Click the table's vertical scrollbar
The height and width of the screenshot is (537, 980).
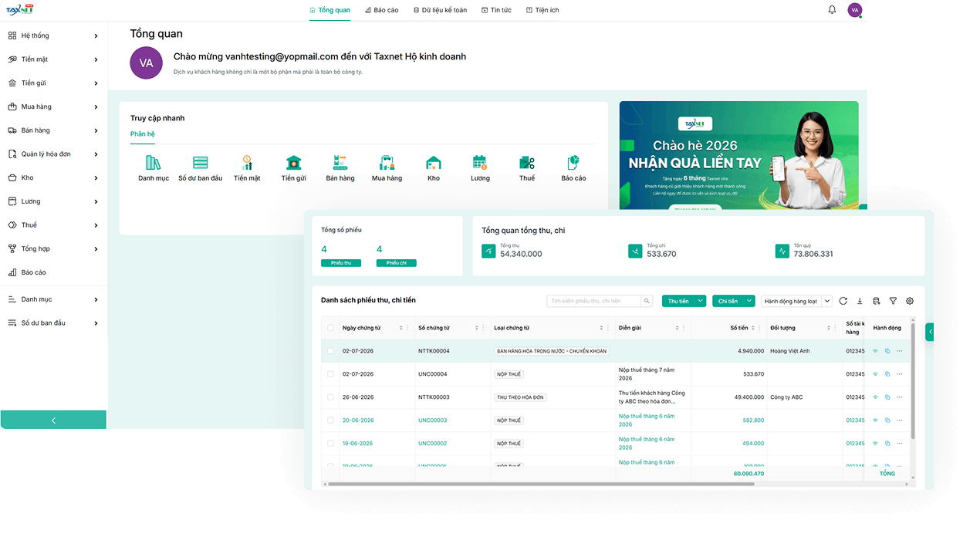914,382
